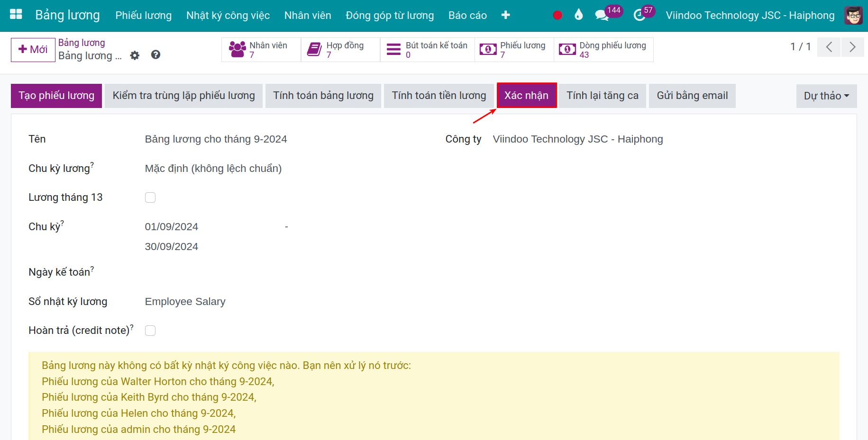Click Tính toán bảng lương button
This screenshot has height=440, width=868.
pos(323,96)
